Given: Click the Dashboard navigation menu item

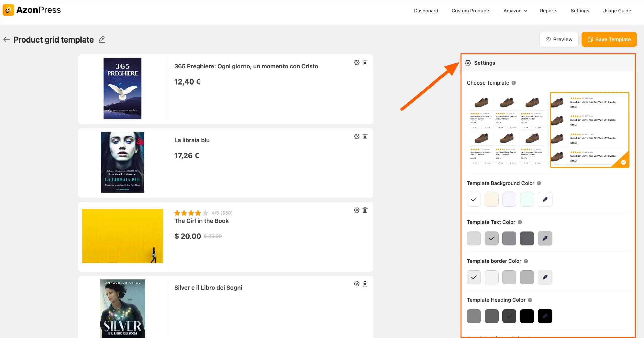Looking at the screenshot, I should pyautogui.click(x=426, y=10).
